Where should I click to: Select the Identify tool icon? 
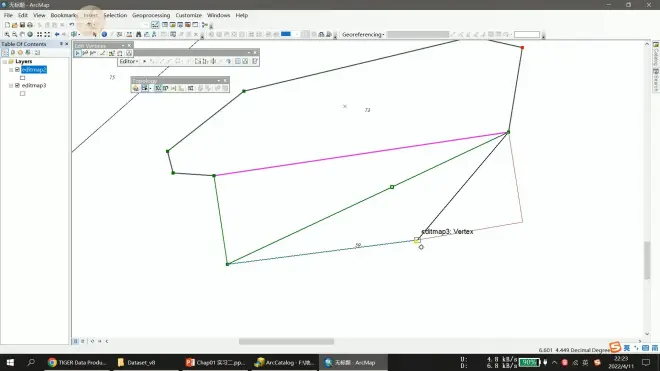[x=104, y=35]
